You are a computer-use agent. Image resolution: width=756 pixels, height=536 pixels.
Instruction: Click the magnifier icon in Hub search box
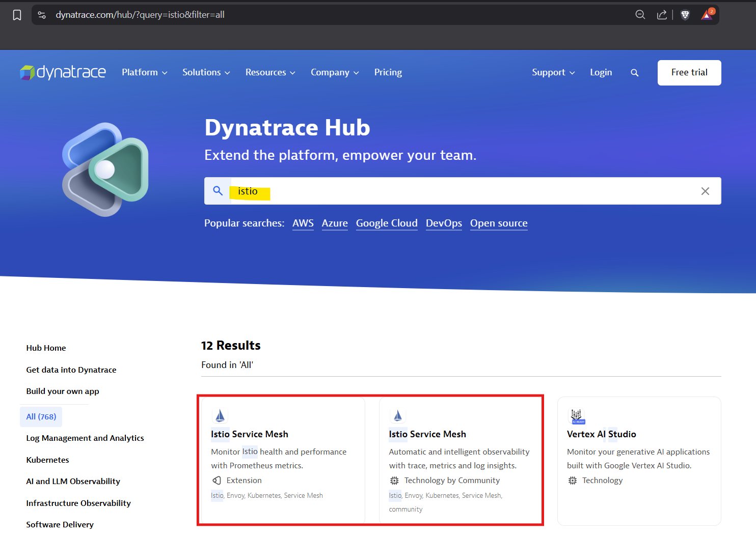(x=218, y=191)
